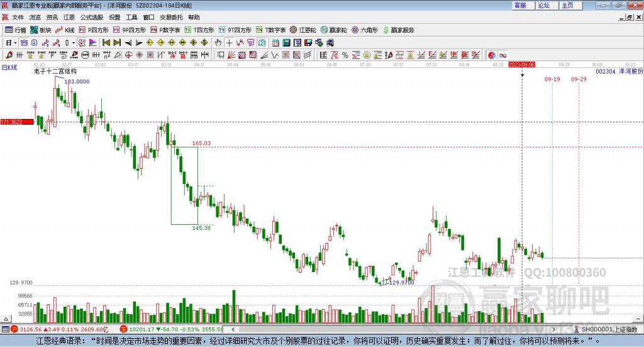
Task: Toggle the red yin-yang icon
Action: click(492, 55)
